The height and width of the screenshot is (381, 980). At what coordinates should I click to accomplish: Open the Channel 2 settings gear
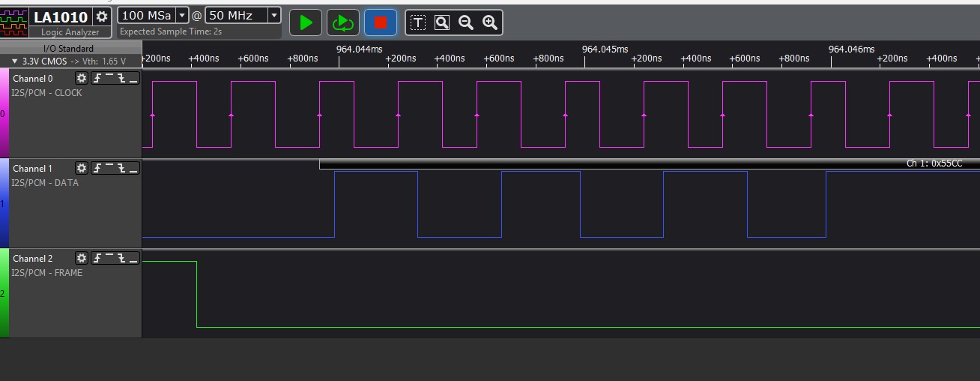82,259
